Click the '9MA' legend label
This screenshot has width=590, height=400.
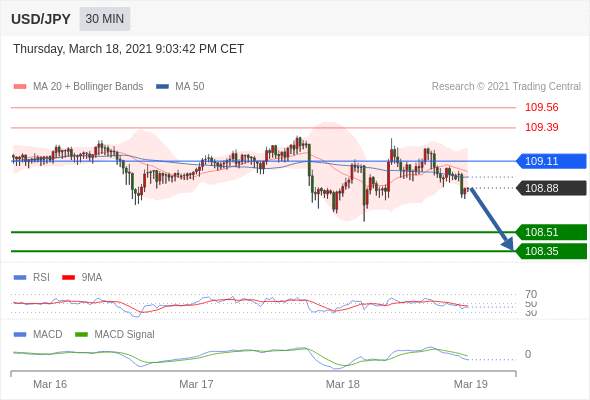92,277
